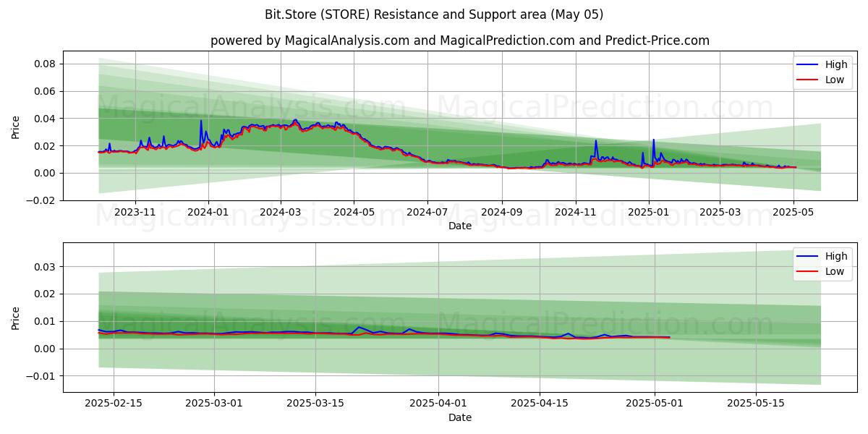868x434 pixels.
Task: Click the '2024-07' x-axis label
Action: click(427, 212)
